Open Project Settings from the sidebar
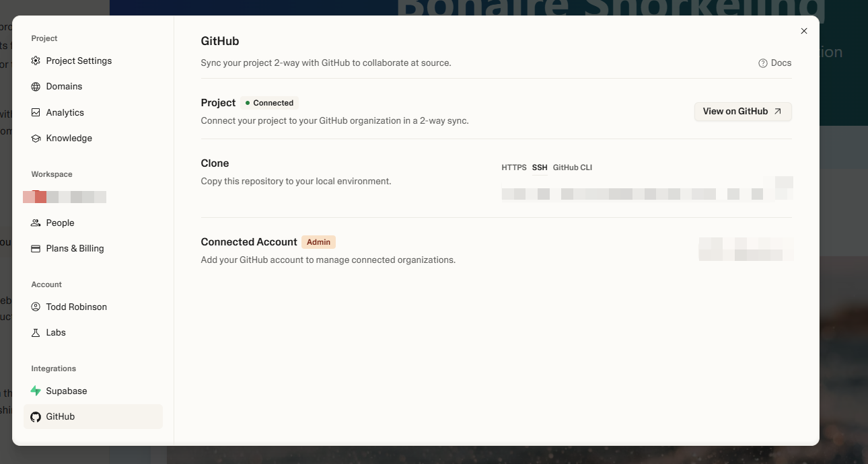 [78, 61]
